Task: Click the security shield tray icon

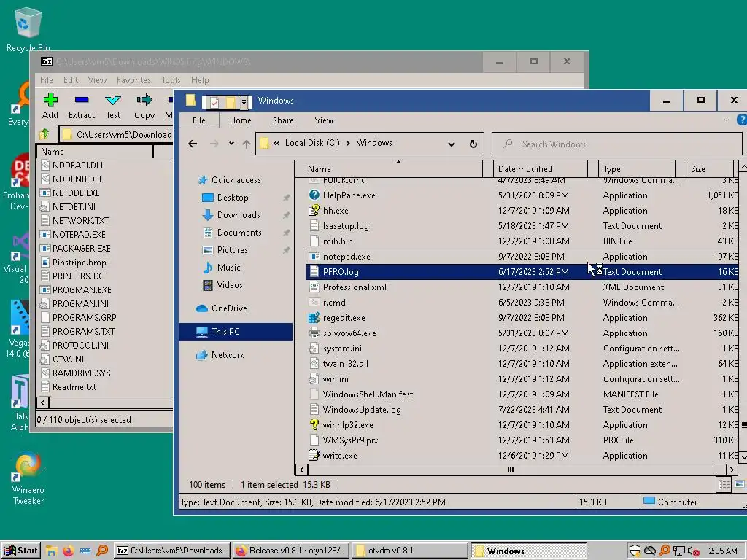Action: pos(635,551)
